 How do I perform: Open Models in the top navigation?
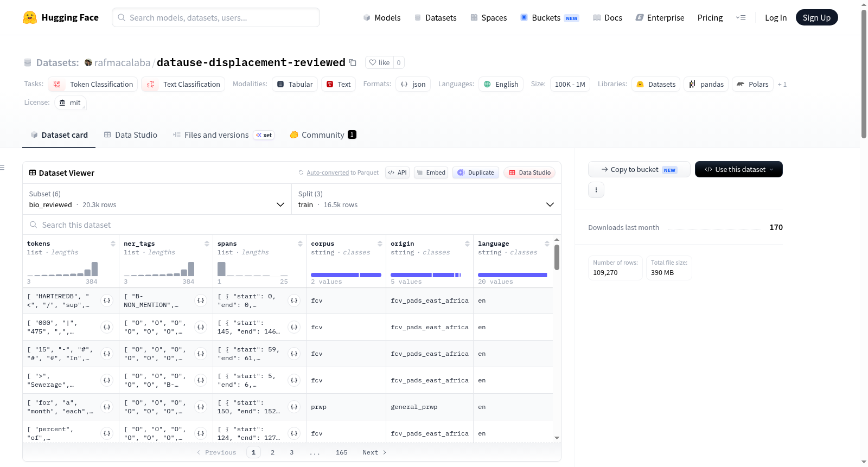(x=382, y=18)
